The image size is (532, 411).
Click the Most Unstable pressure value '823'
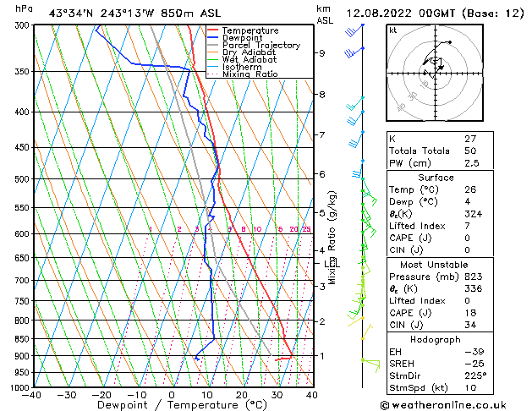click(474, 277)
